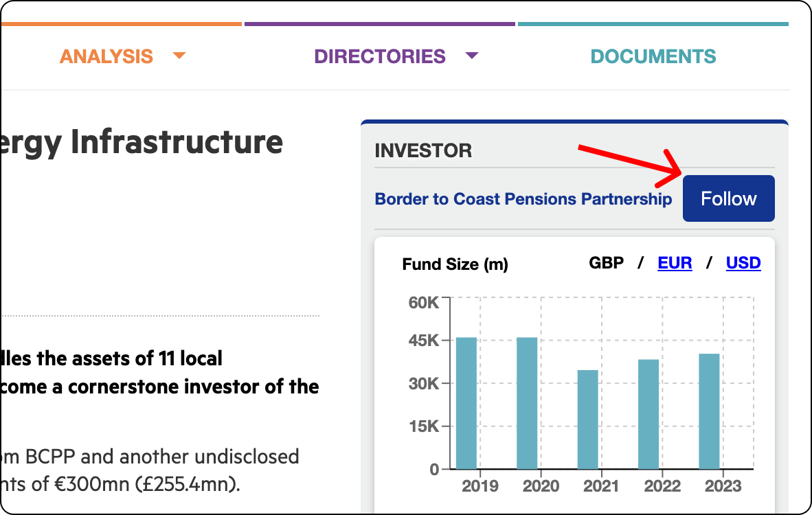Viewport: 812px width, 515px height.
Task: Click the 45K axis label
Action: point(424,340)
